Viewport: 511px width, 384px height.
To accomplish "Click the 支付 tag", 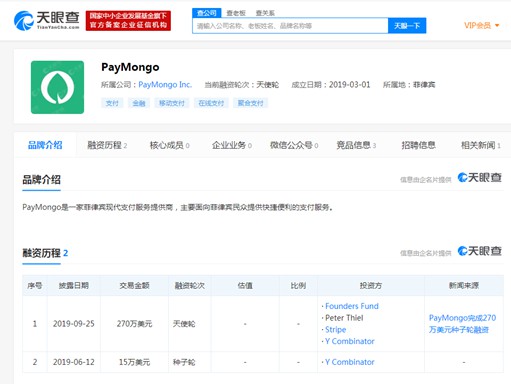I will tap(112, 103).
